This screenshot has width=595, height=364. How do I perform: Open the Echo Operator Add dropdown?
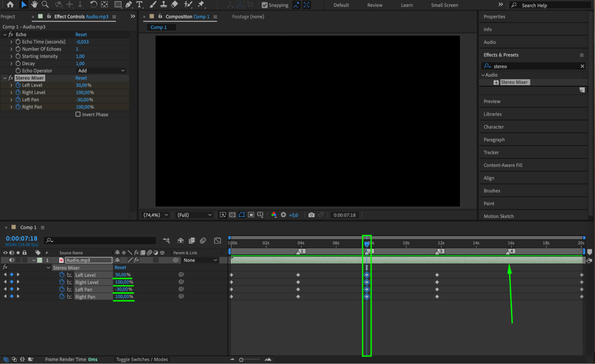[101, 70]
